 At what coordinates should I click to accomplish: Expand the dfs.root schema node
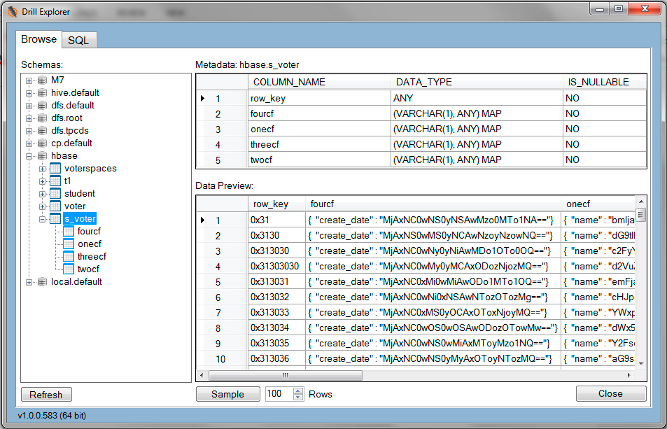[30, 118]
